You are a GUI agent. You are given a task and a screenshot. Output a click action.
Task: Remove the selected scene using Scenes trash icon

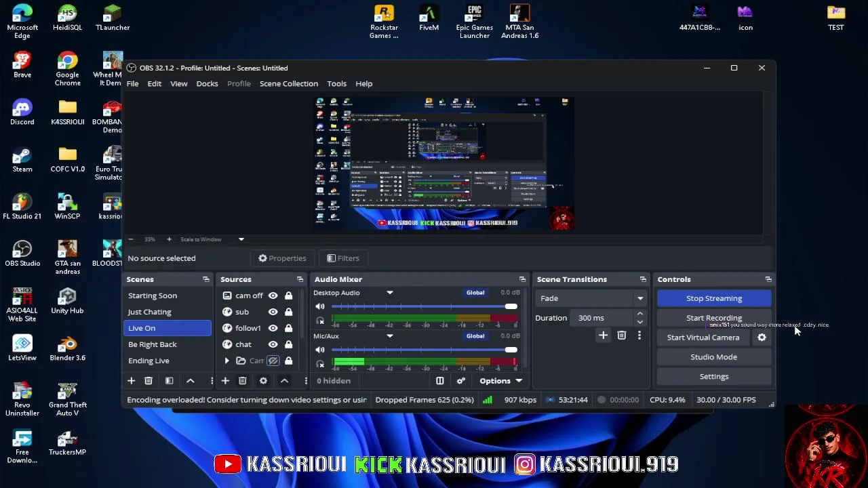pos(149,381)
